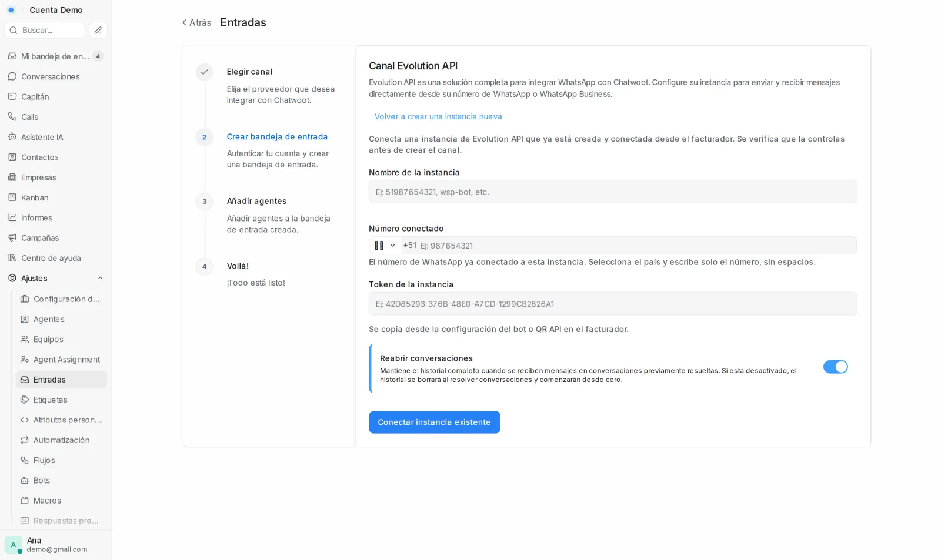Click the search magnifier icon
This screenshot has width=941, height=560.
[x=14, y=30]
